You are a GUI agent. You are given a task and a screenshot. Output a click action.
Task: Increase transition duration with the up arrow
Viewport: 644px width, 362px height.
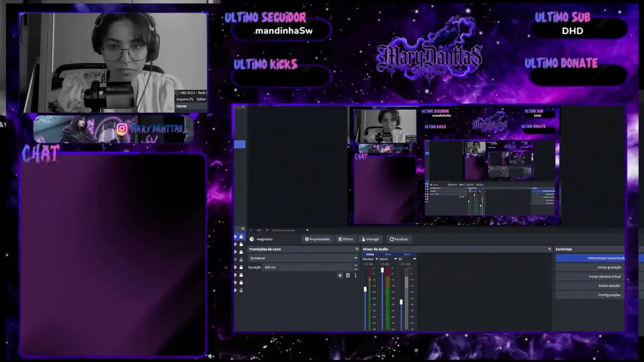click(x=356, y=265)
